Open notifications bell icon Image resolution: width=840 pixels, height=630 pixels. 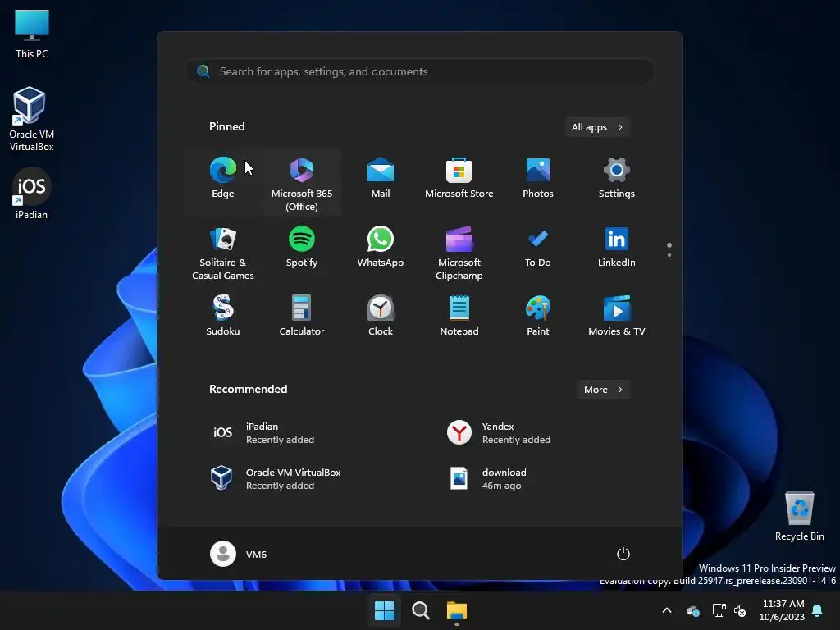pyautogui.click(x=818, y=610)
